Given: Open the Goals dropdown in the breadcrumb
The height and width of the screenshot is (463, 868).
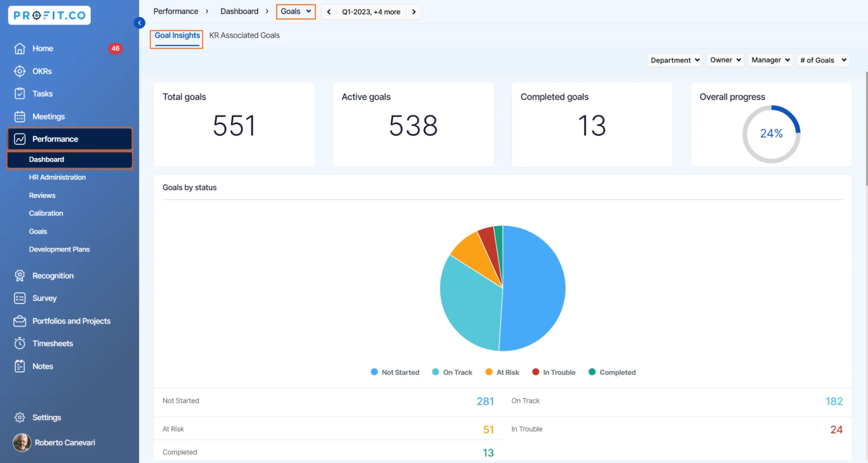Looking at the screenshot, I should point(296,11).
